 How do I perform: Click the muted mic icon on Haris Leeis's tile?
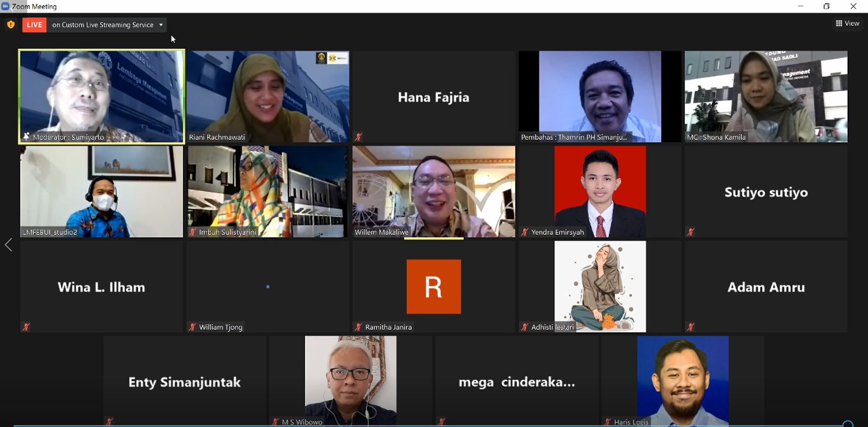click(x=608, y=421)
